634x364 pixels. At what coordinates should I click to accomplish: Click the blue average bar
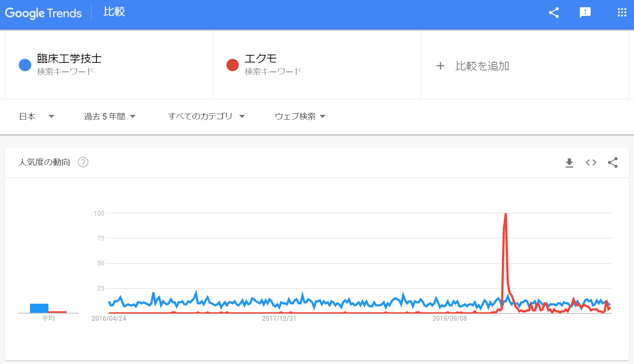click(x=39, y=308)
